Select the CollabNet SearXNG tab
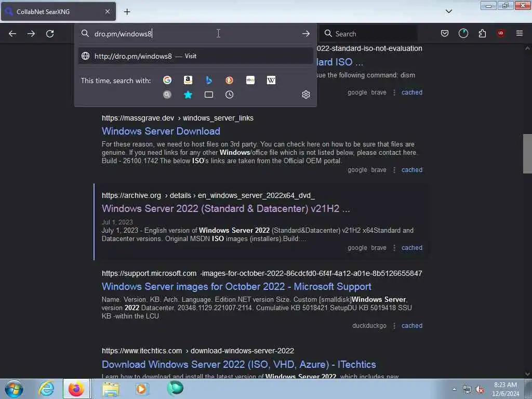The image size is (532, 399). pos(58,11)
